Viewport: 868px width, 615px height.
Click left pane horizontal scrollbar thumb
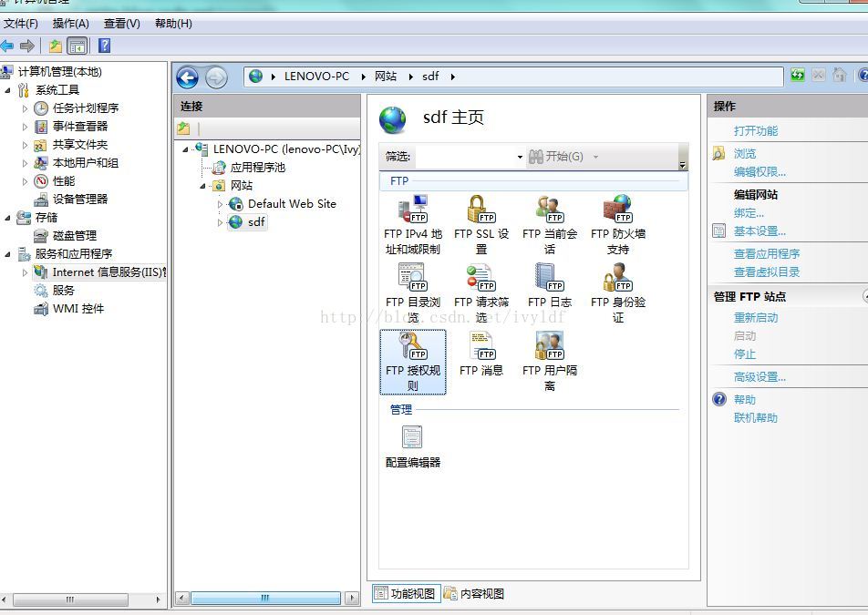coord(70,599)
